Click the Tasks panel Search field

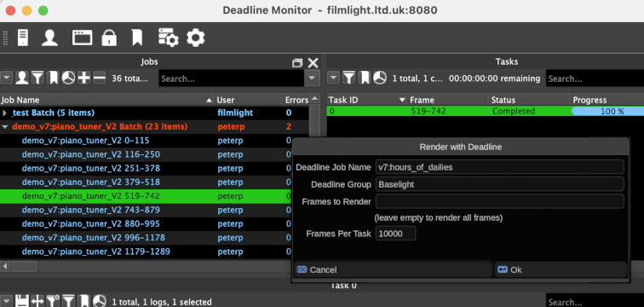[595, 78]
